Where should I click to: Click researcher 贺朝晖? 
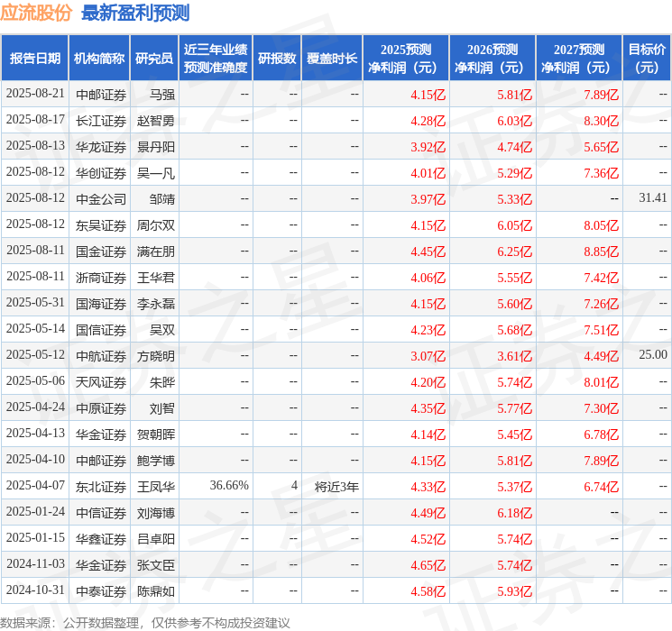pos(155,434)
